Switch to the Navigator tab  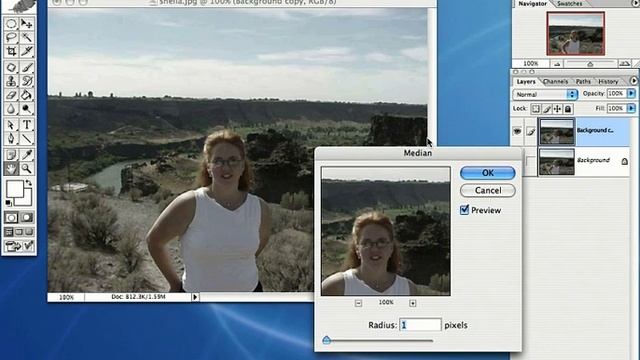click(x=532, y=3)
